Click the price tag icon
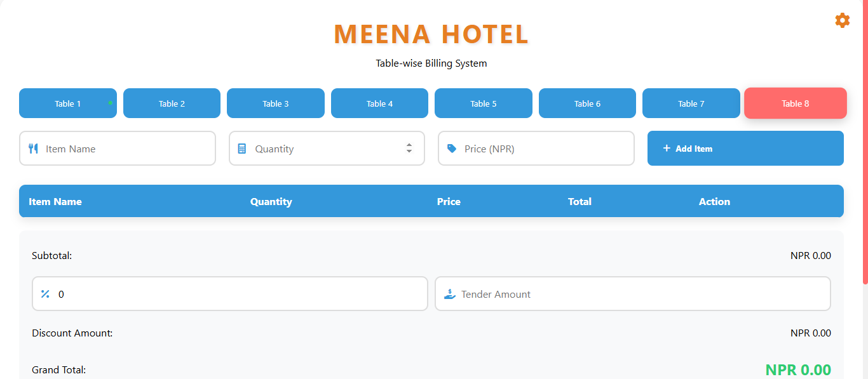Screen dimensions: 868x379 452,149
